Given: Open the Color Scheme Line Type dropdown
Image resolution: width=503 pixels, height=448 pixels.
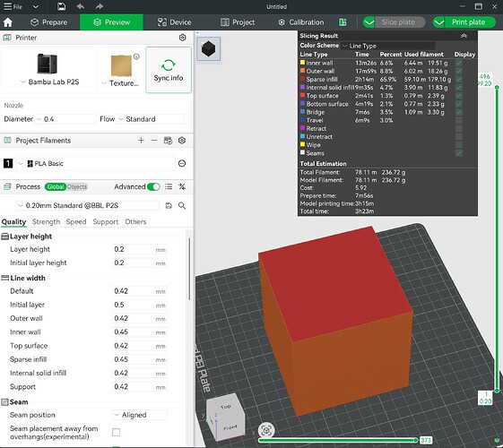Looking at the screenshot, I should (x=388, y=46).
